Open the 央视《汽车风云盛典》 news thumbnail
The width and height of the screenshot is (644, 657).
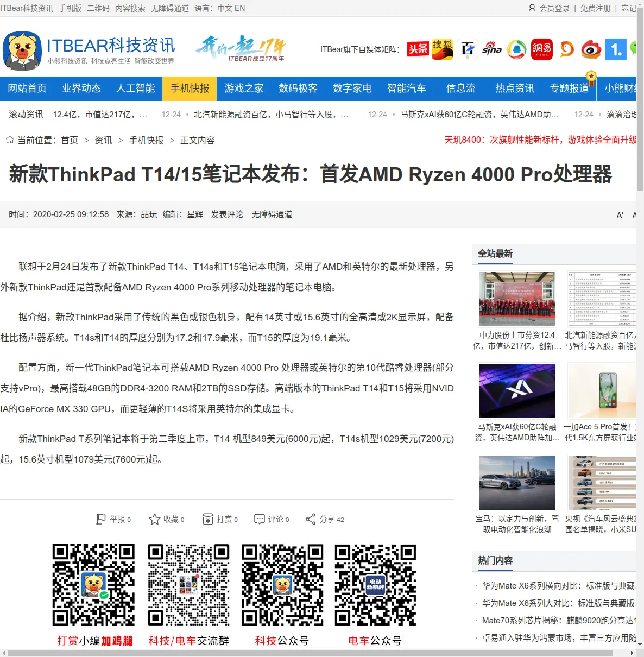pyautogui.click(x=602, y=483)
